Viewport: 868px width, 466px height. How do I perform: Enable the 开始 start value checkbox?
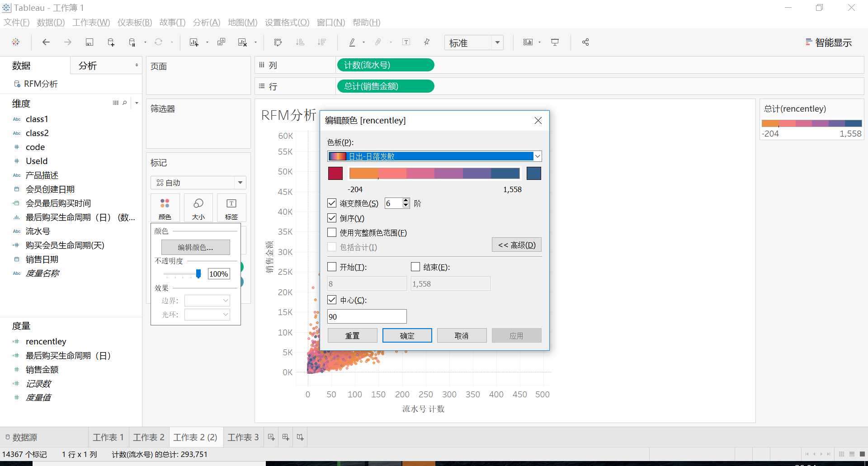pyautogui.click(x=332, y=267)
